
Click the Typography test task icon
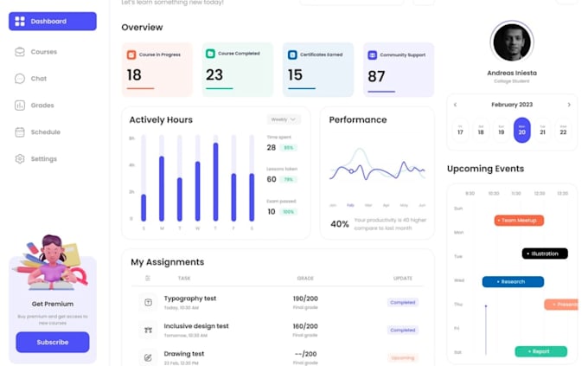pos(148,302)
